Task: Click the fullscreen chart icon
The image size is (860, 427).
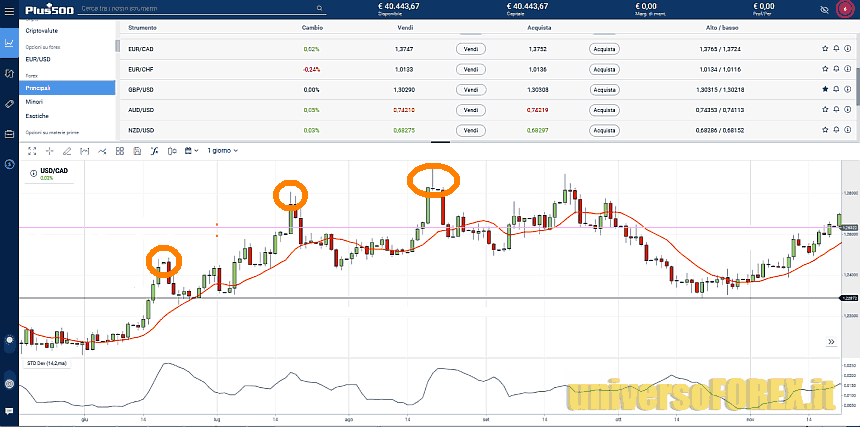Action: tap(32, 151)
